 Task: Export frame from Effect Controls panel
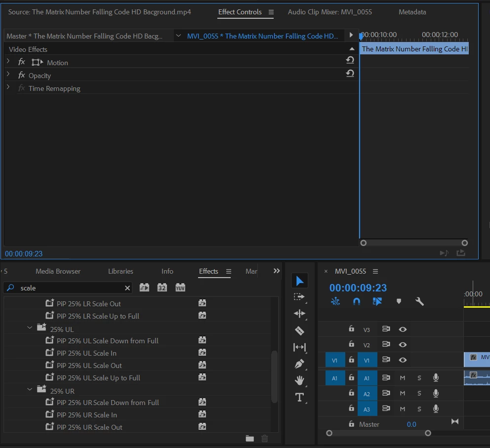click(x=461, y=253)
